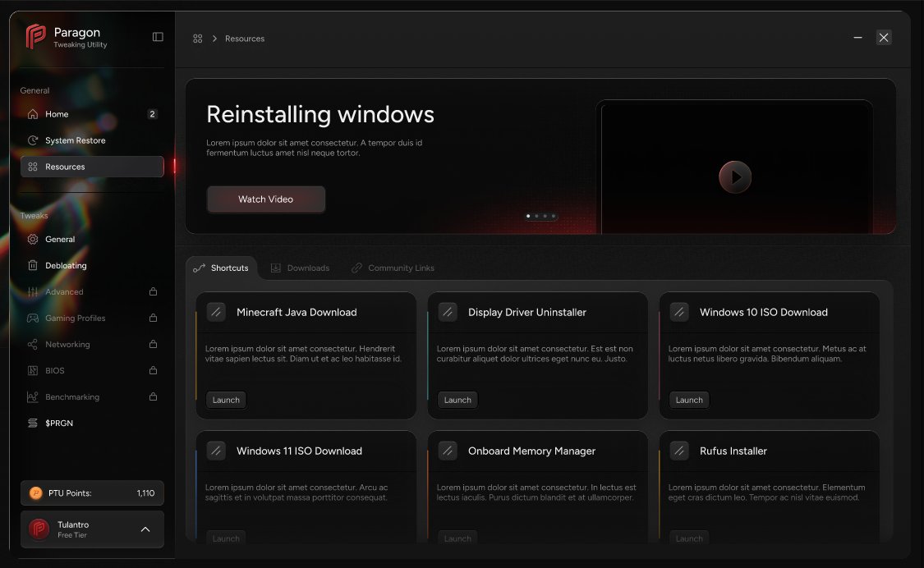Open General under Tweaks
The width and height of the screenshot is (924, 568).
[x=92, y=239]
